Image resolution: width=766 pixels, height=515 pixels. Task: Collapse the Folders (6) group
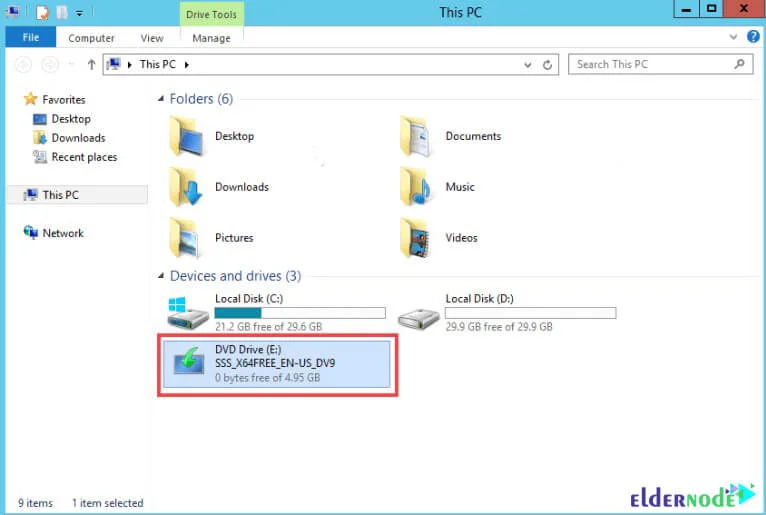click(x=162, y=99)
